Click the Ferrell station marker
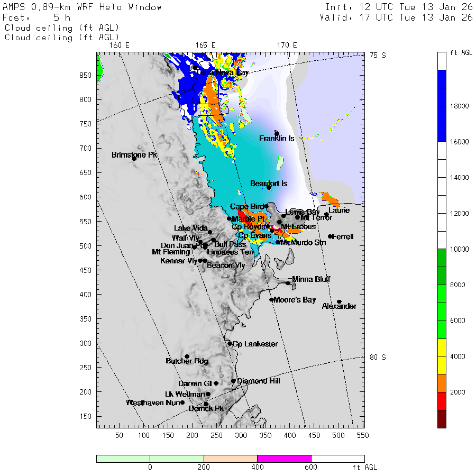 coord(330,236)
